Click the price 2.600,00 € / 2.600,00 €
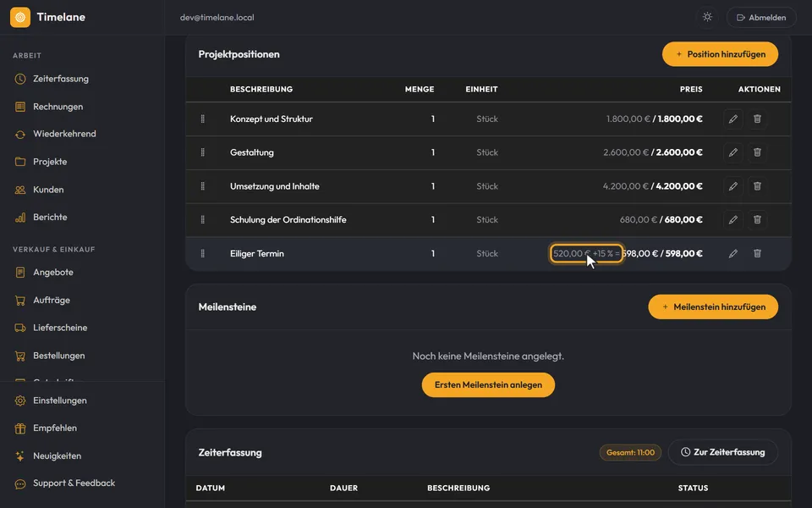 click(653, 152)
